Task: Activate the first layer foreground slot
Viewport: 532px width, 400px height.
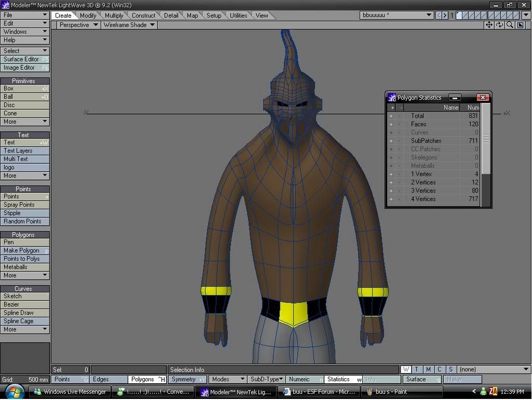Action: pos(459,15)
